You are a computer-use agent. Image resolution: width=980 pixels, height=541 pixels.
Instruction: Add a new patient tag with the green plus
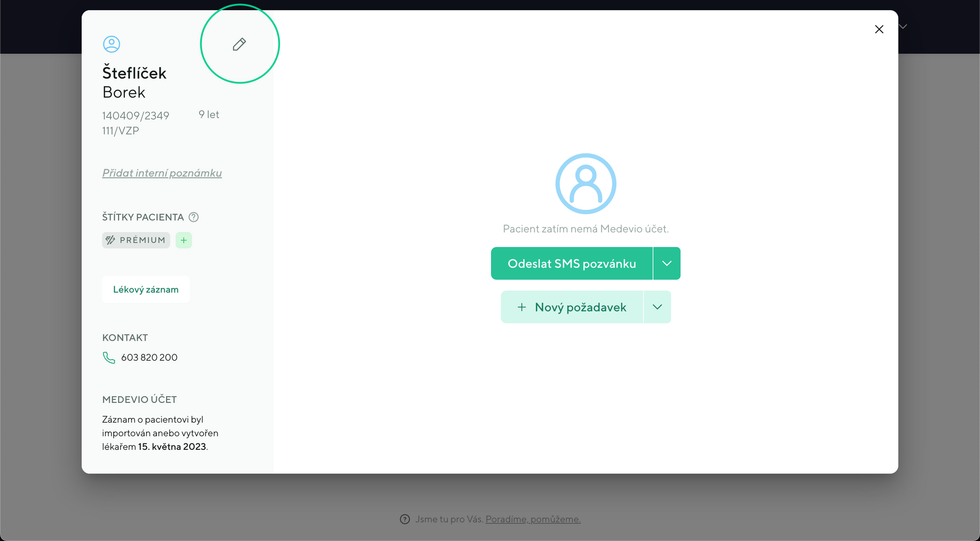183,240
